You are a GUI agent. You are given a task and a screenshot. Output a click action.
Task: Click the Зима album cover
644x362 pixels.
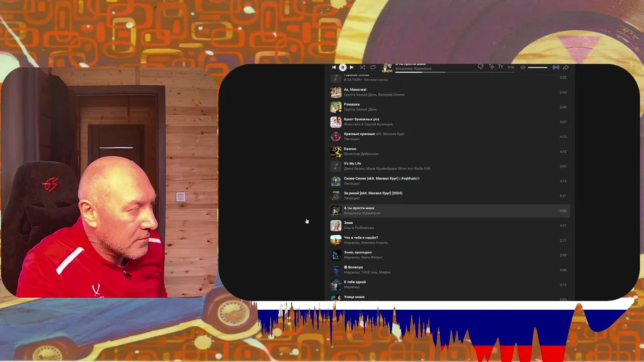click(x=336, y=225)
